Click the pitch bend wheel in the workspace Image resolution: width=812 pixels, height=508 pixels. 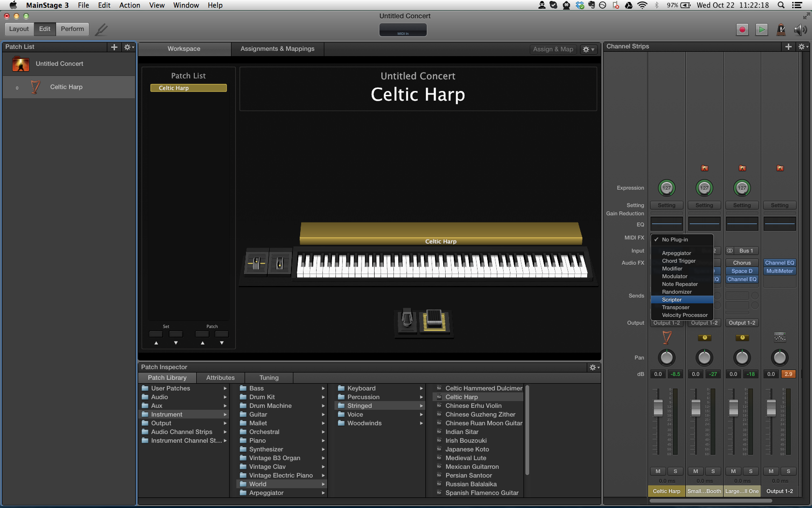(256, 263)
